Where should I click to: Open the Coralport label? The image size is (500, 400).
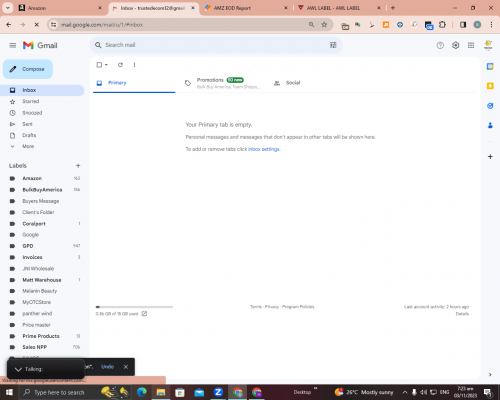pos(42,224)
